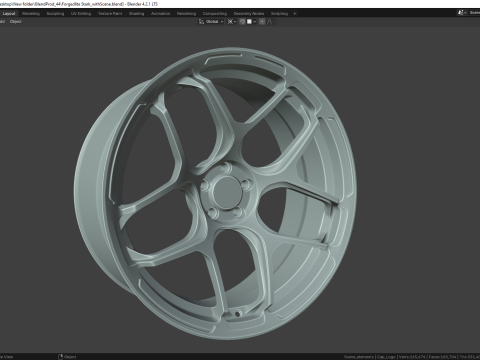Switch to the Shading workspace tab
This screenshot has width=480, height=360.
[x=136, y=14]
